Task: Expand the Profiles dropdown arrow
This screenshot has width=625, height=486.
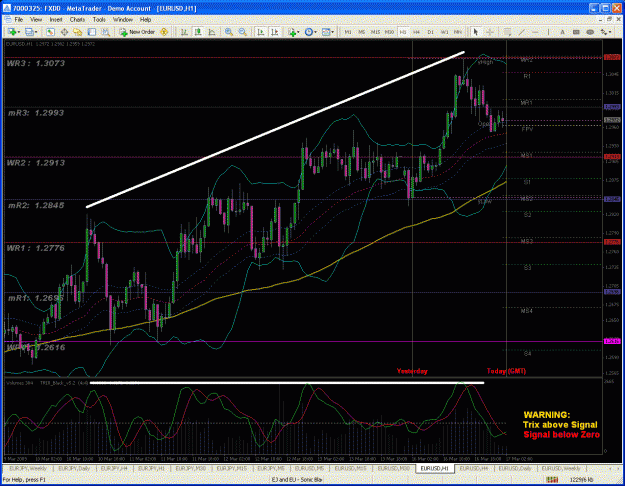Action: pyautogui.click(x=36, y=32)
